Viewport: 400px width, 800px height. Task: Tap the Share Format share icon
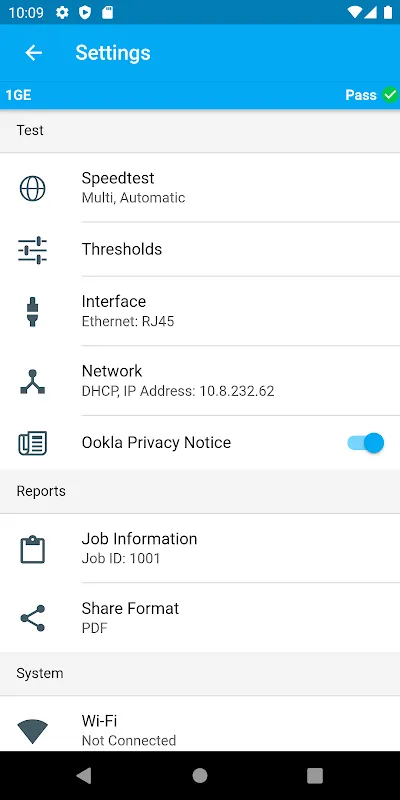tap(33, 618)
